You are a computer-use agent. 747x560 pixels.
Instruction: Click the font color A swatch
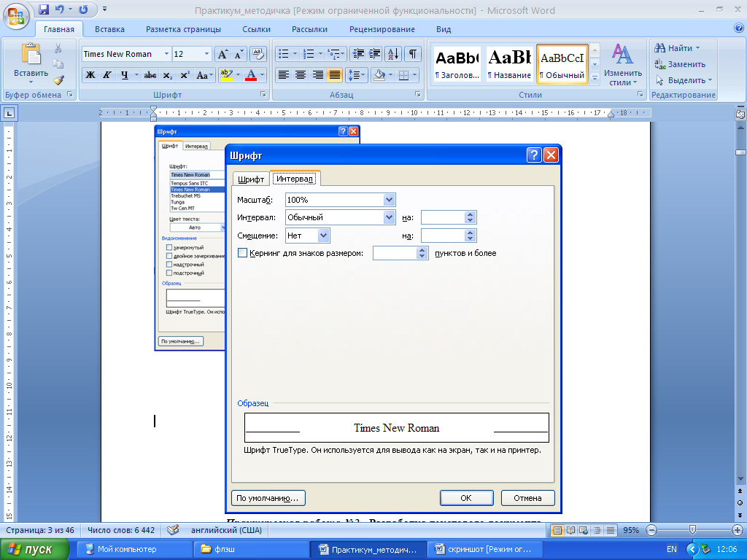[x=251, y=75]
